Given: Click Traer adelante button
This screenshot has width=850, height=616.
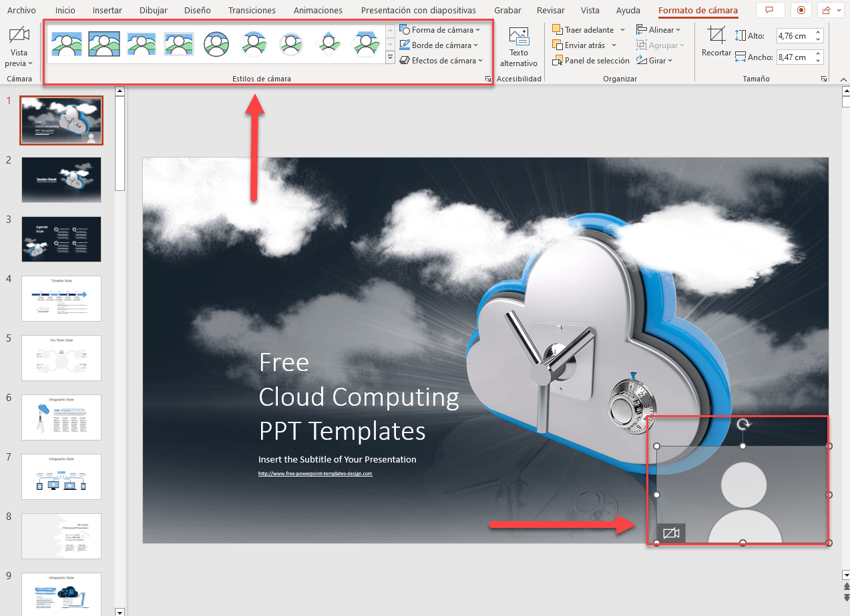Looking at the screenshot, I should click(584, 30).
